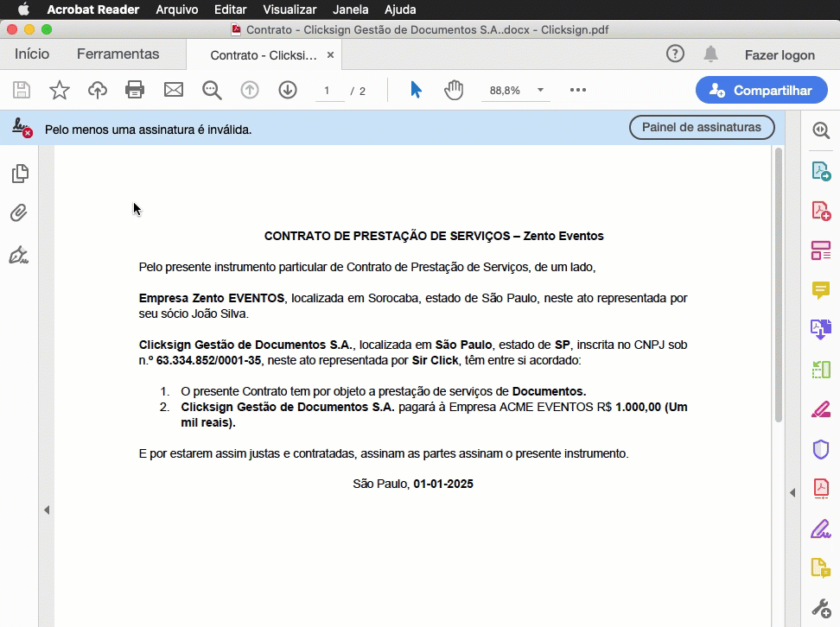
Task: Print the document with printer icon
Action: (135, 90)
